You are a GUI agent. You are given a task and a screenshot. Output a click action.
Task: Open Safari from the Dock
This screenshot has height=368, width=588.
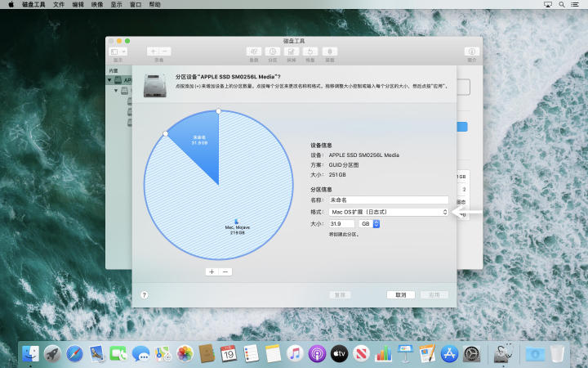pyautogui.click(x=74, y=354)
